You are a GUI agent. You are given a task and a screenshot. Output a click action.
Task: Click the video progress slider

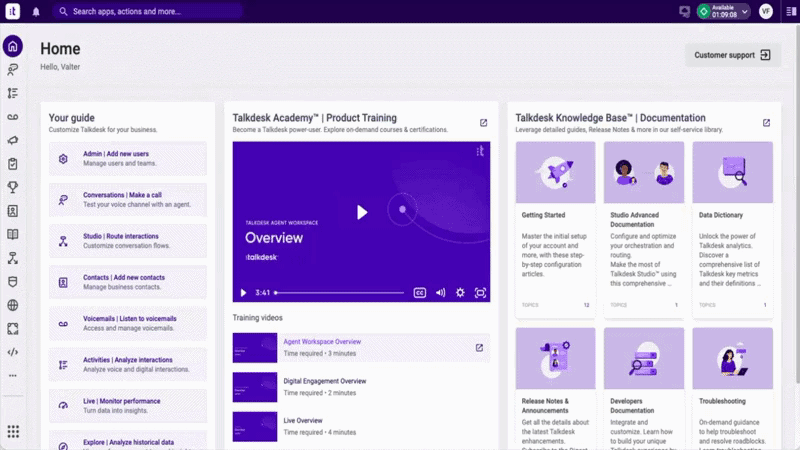coord(339,293)
